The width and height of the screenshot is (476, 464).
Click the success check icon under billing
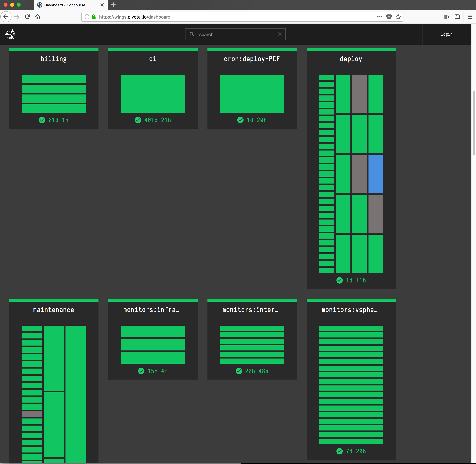(x=42, y=120)
